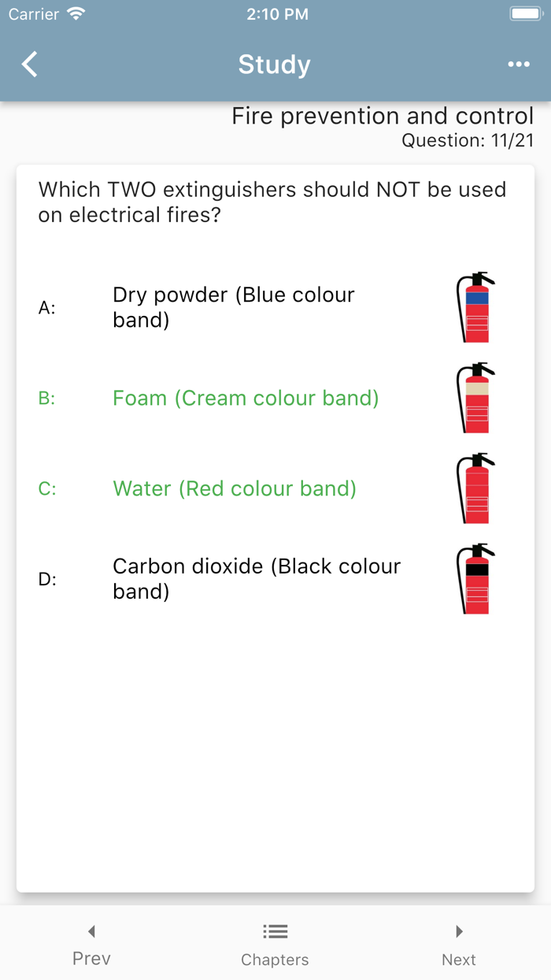This screenshot has height=980, width=551.
Task: Select answer A: Dry powder
Action: pos(234,307)
